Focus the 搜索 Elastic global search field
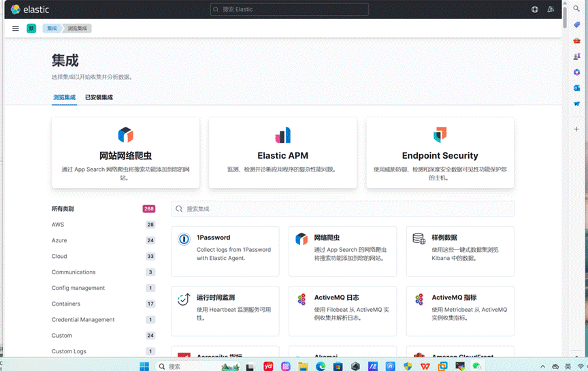This screenshot has height=371, width=588. (x=289, y=10)
